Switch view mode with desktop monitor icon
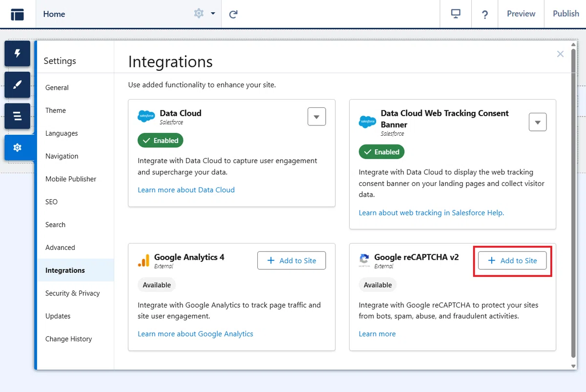The width and height of the screenshot is (586, 392). (456, 14)
